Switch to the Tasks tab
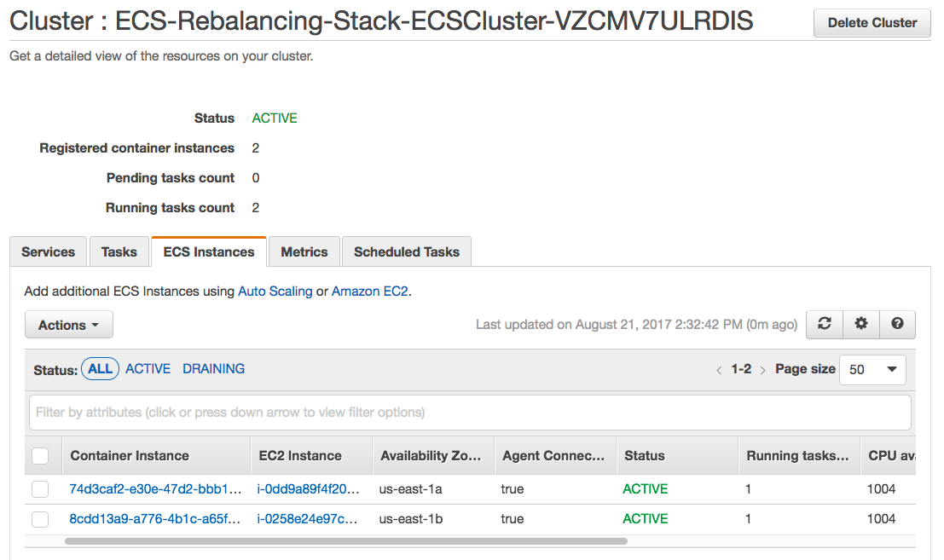Screen dimensions: 944x560 click(x=119, y=251)
